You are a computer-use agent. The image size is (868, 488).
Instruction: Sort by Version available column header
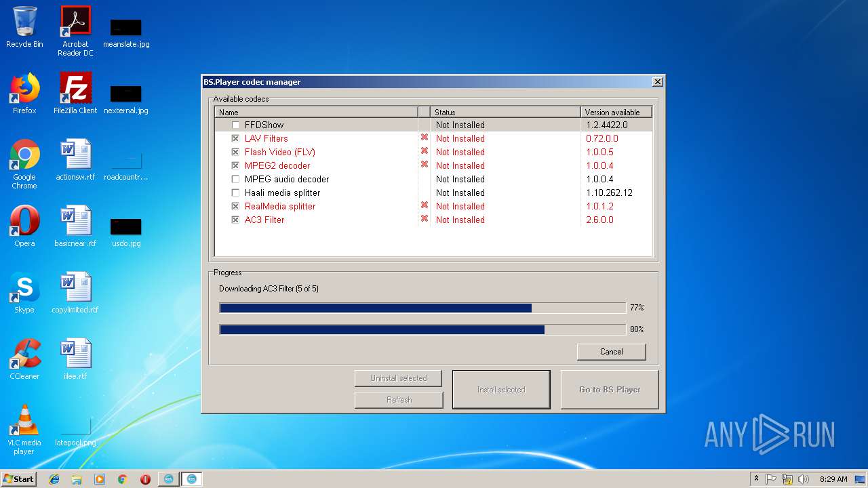[616, 112]
